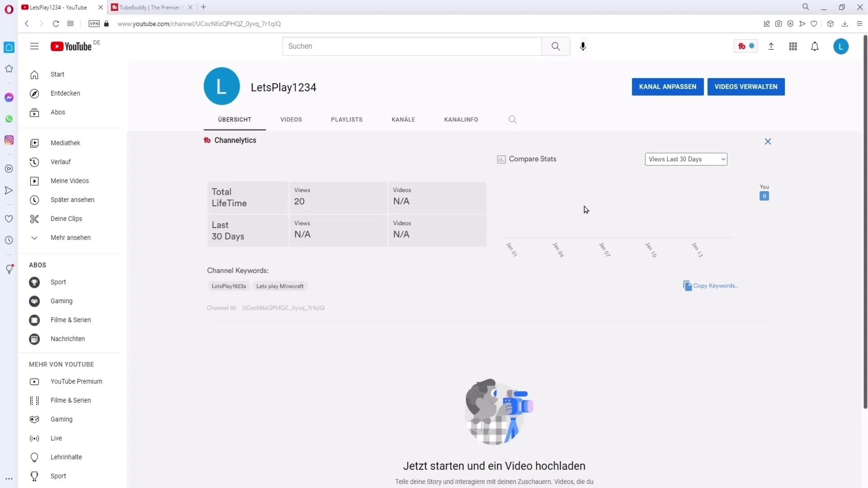Switch to the KANALINFO tab
868x488 pixels.
pos(461,119)
